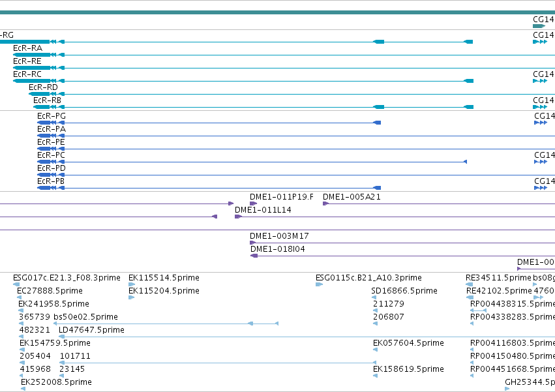Click exon block ending the EcR-PB line
Screen dimensions: 555x392
377,188
